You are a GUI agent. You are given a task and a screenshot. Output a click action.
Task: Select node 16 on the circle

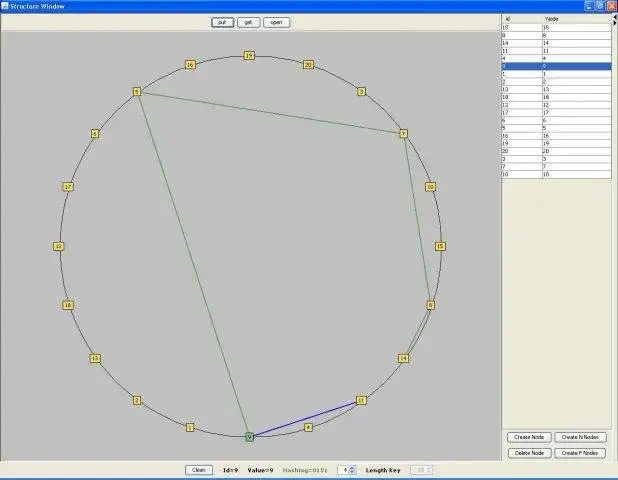190,65
